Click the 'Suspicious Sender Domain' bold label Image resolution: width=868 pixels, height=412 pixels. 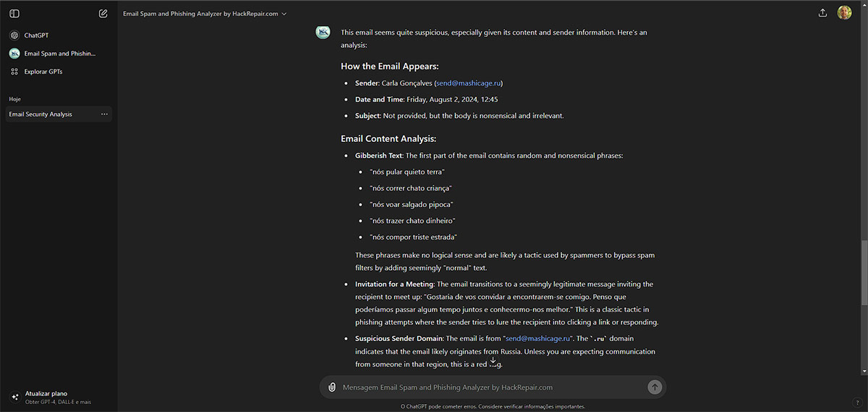tap(399, 338)
